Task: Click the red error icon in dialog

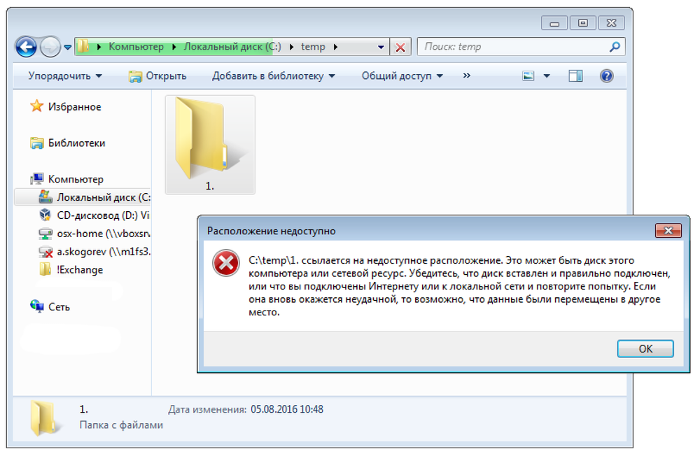Action: (226, 263)
